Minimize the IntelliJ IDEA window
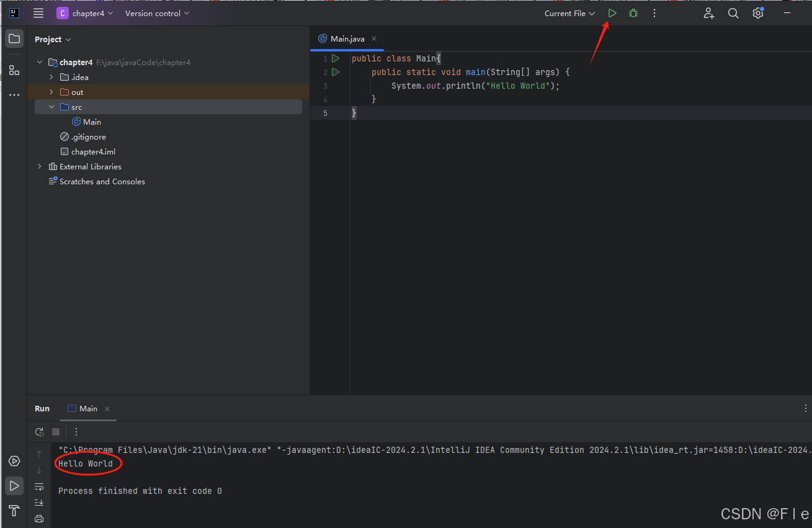812x528 pixels. (788, 13)
